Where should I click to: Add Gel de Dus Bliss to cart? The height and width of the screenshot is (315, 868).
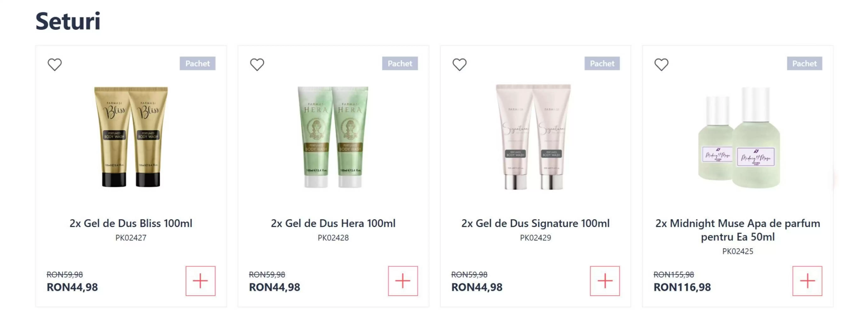point(200,281)
